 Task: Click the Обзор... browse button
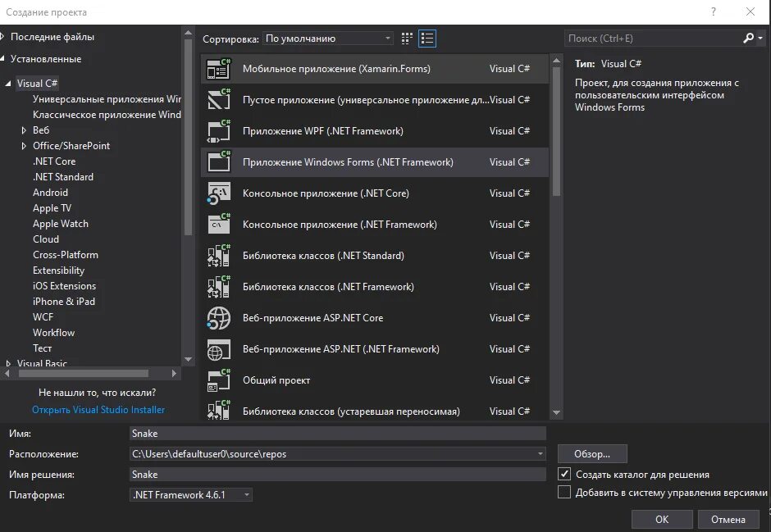point(592,454)
